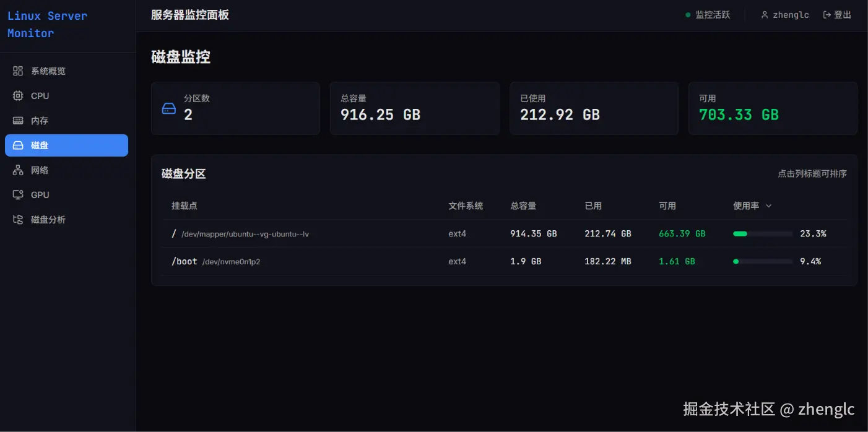The image size is (868, 432).
Task: Click the 分区数 card label
Action: coord(197,98)
